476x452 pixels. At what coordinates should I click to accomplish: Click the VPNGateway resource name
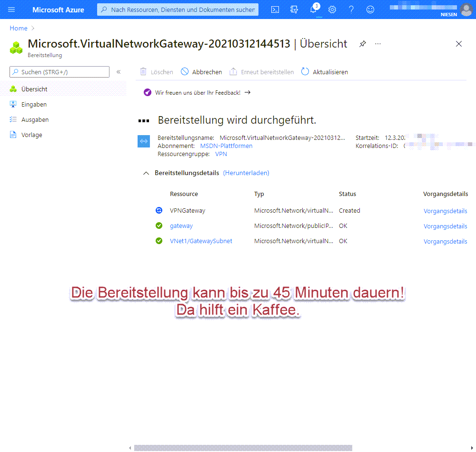pos(188,210)
